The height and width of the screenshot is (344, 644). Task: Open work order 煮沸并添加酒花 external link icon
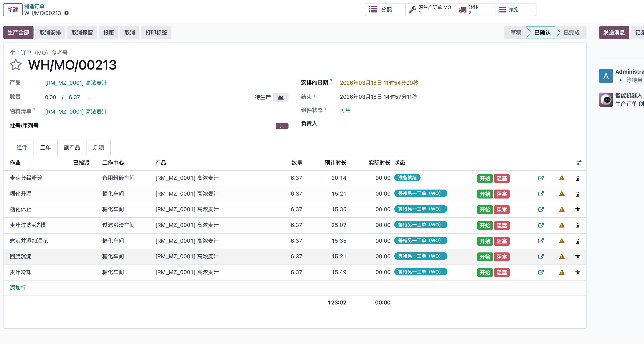coord(541,241)
